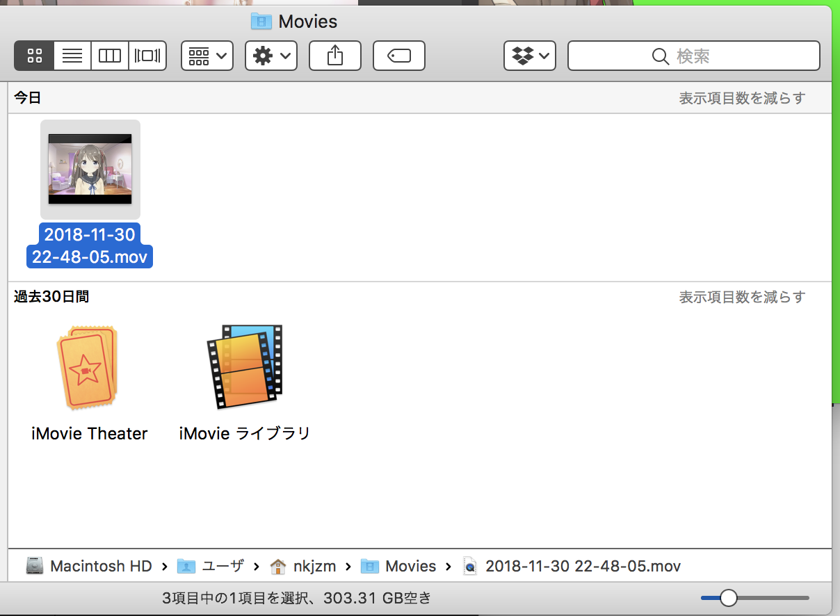Switch to Cover Flow view mode

pos(147,56)
